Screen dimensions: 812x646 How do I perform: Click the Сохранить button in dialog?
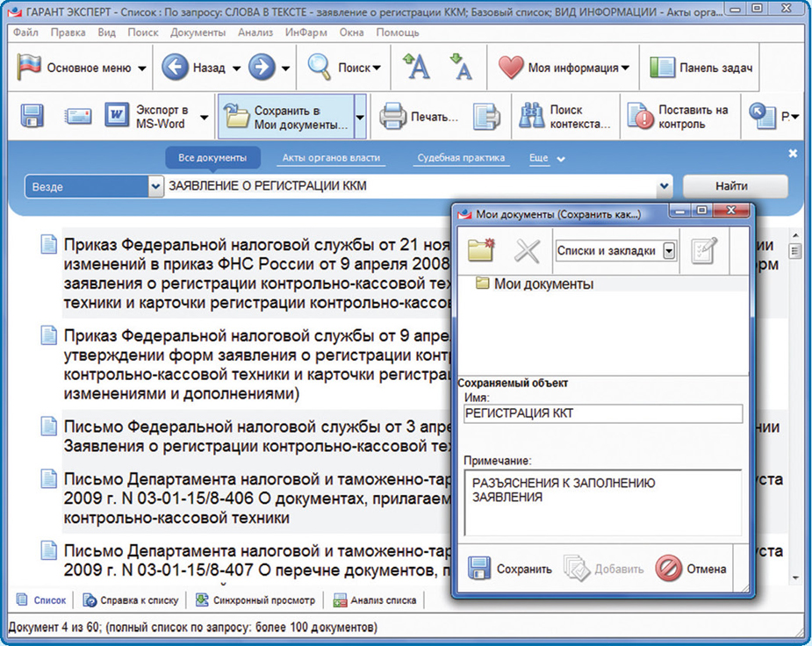click(510, 569)
